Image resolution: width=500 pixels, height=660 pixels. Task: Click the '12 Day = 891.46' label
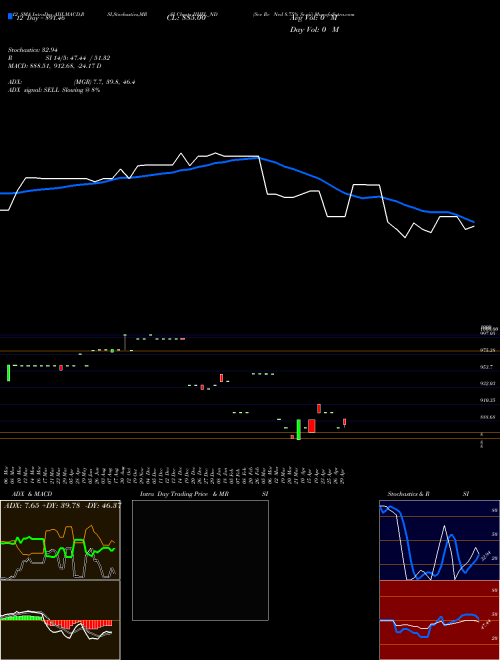[x=39, y=18]
